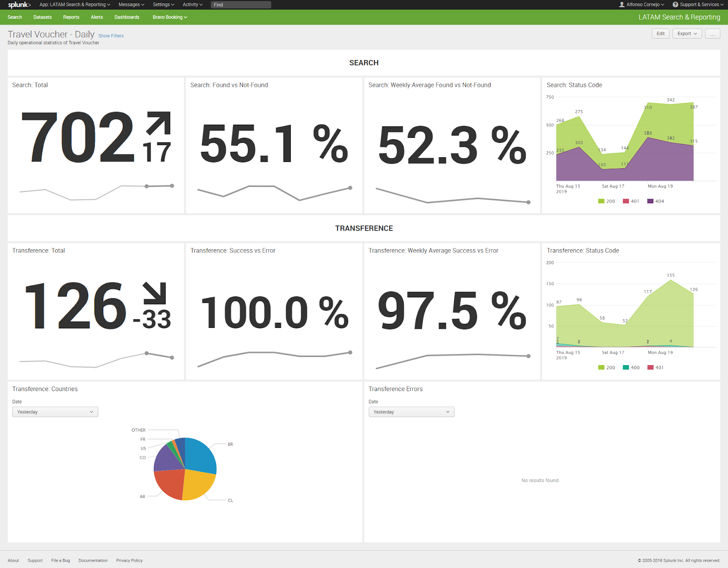This screenshot has width=728, height=568.
Task: Click the No results found message
Action: coord(541,480)
